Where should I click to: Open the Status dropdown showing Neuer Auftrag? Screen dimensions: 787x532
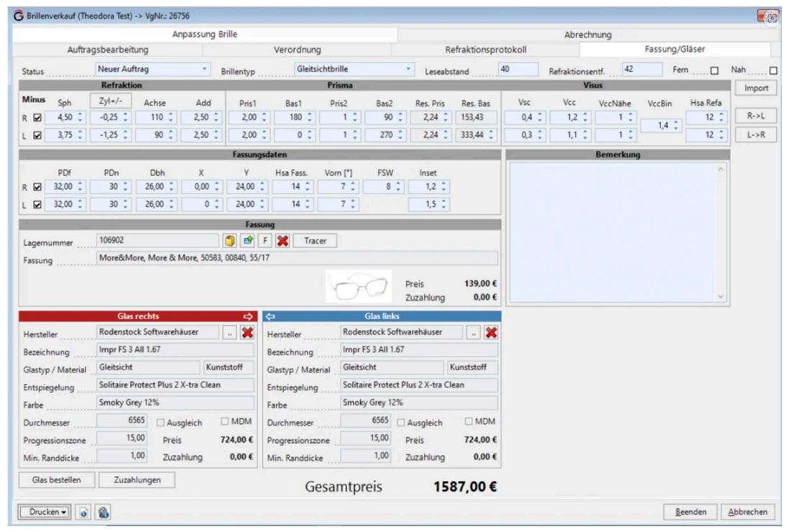pyautogui.click(x=152, y=70)
